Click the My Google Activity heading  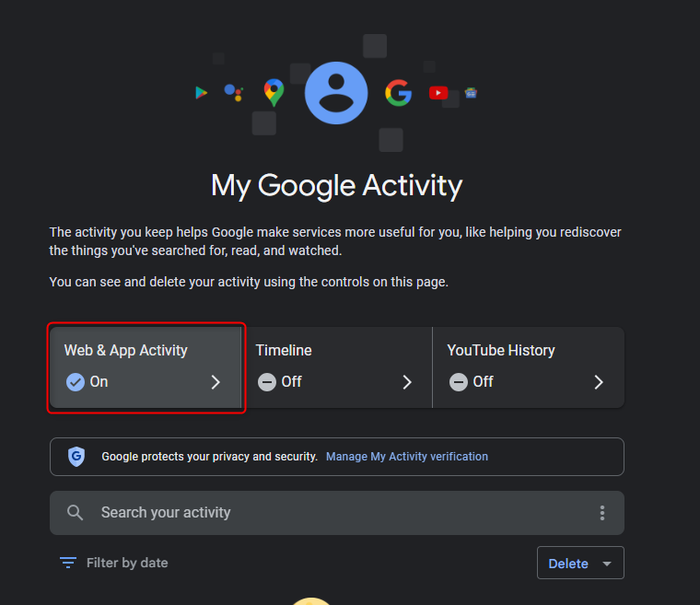point(336,186)
